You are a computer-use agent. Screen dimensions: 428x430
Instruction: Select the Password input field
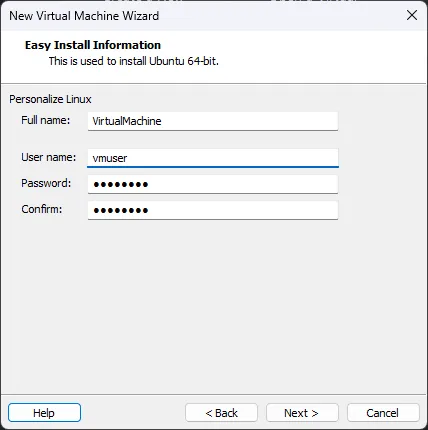coord(213,184)
